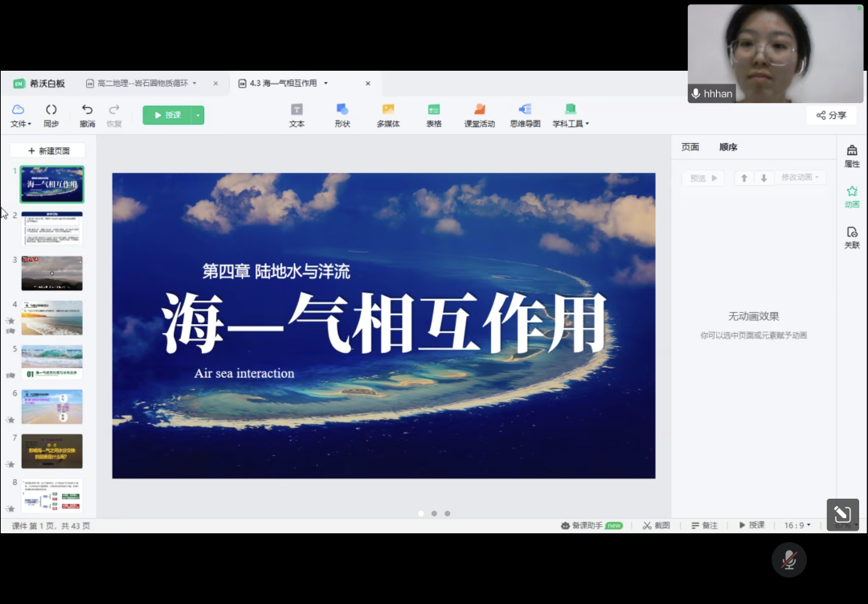Open 备课助手 lesson prep assistant
Screen dimensions: 868x604
[x=587, y=524]
